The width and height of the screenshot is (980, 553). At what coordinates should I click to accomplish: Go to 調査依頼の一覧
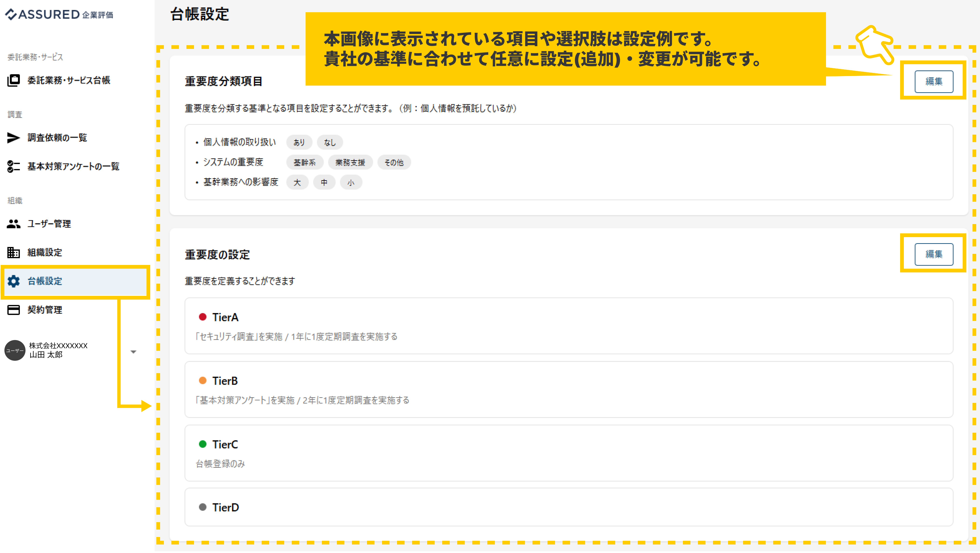coord(57,138)
